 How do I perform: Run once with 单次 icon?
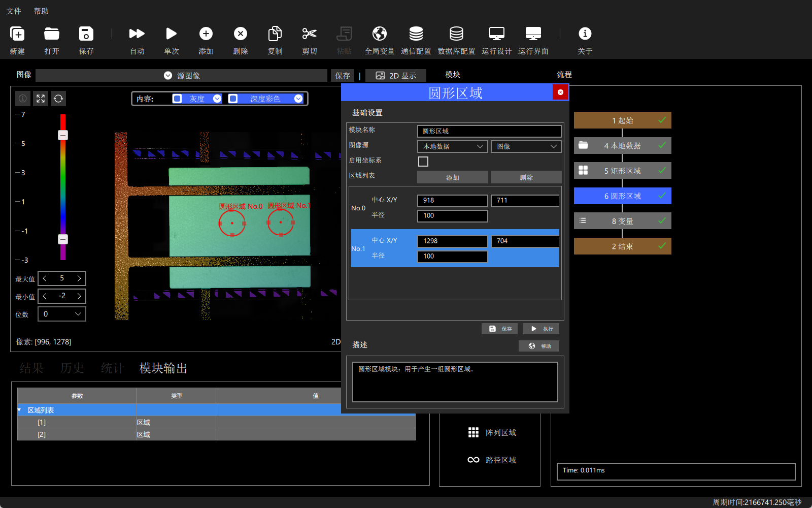[172, 34]
